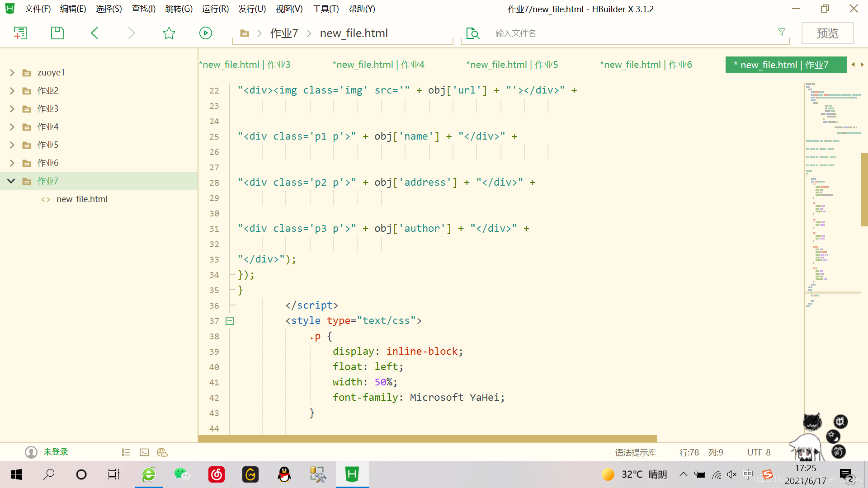Go forward with the right arrow icon
The width and height of the screenshot is (868, 488).
pos(131,33)
